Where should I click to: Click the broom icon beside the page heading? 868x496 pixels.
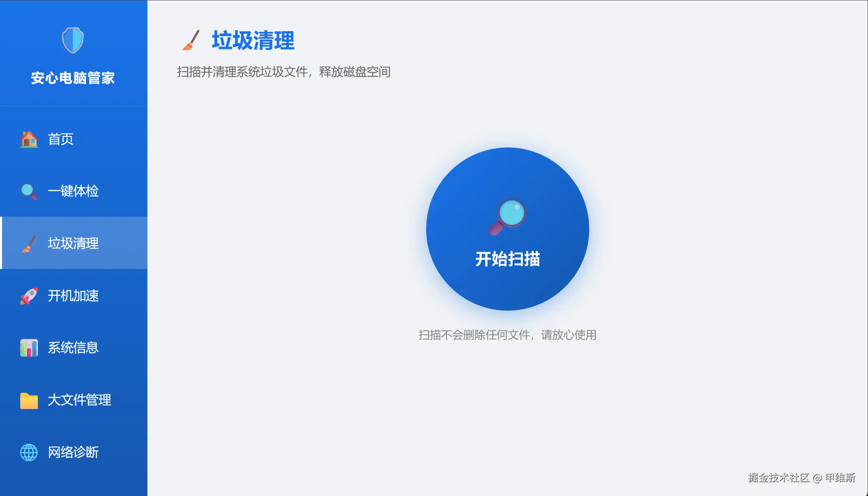[191, 40]
